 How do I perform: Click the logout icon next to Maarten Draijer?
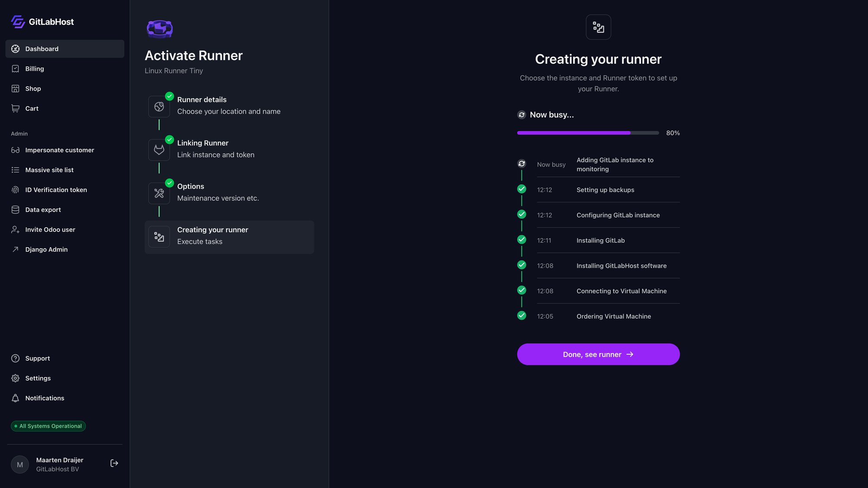(114, 463)
